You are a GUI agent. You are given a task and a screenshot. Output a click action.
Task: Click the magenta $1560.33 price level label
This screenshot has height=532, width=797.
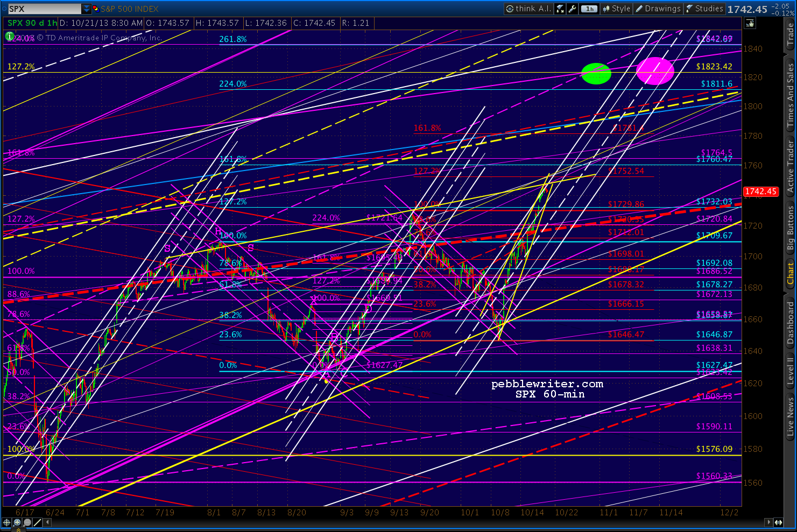[x=714, y=476]
